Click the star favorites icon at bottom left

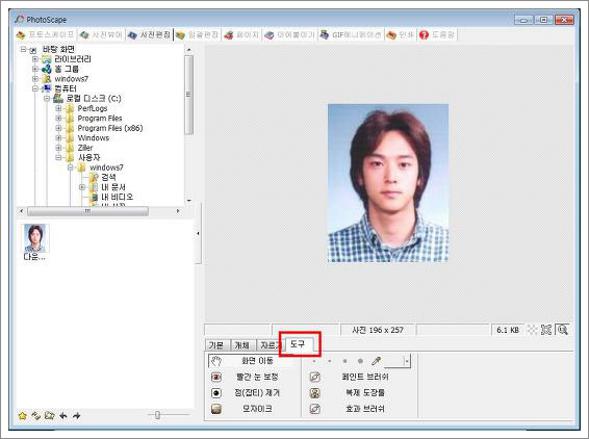point(23,416)
